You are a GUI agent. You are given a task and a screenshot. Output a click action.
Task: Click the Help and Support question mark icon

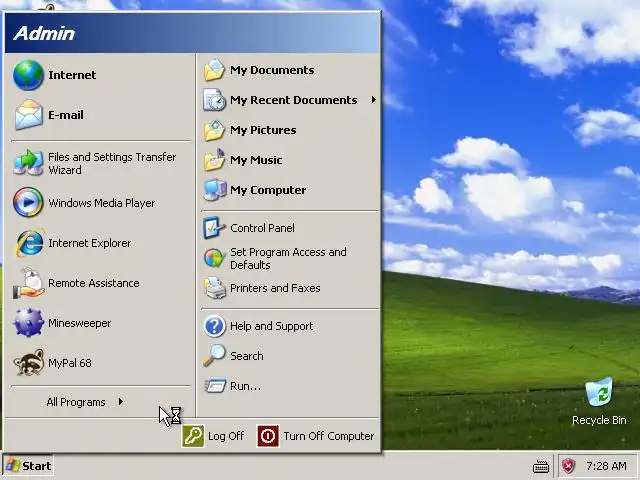[x=214, y=326]
